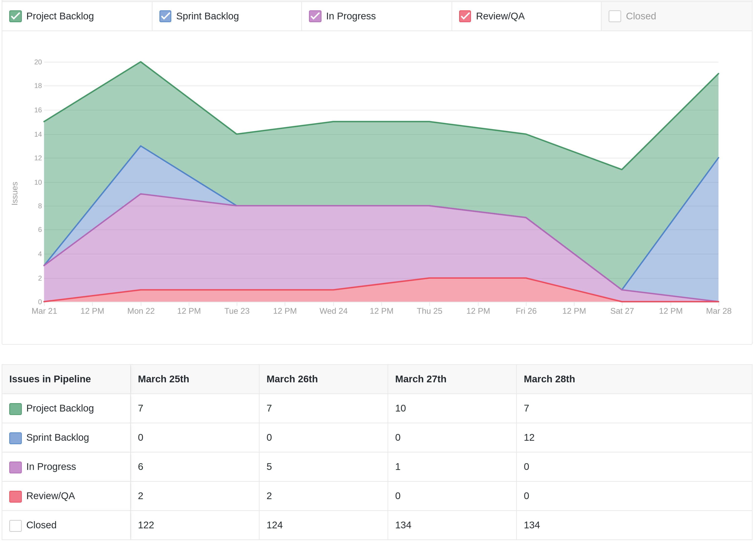Toggle the Review/QA legend checkbox
The image size is (756, 545).
(465, 16)
